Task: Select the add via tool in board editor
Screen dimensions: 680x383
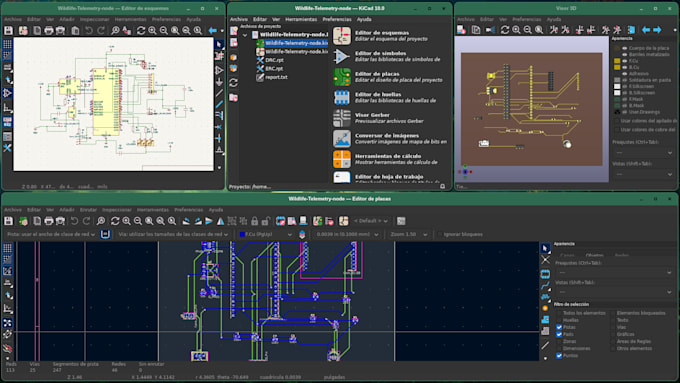Action: click(x=545, y=308)
